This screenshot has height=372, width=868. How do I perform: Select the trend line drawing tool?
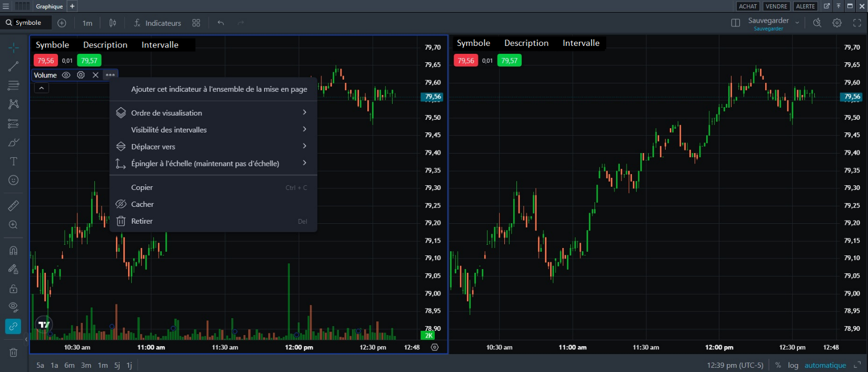point(14,66)
